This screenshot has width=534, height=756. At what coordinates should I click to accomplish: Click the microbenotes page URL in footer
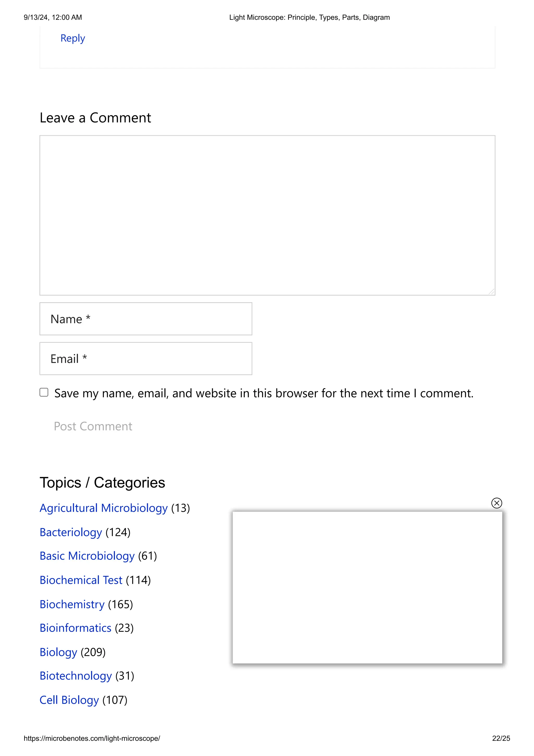click(x=92, y=738)
